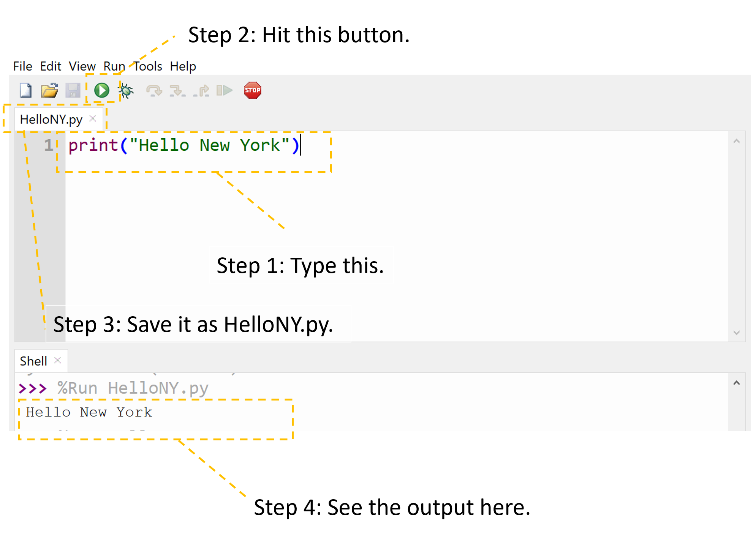Select the step over icon
Screen dimensions: 756x533
click(153, 90)
